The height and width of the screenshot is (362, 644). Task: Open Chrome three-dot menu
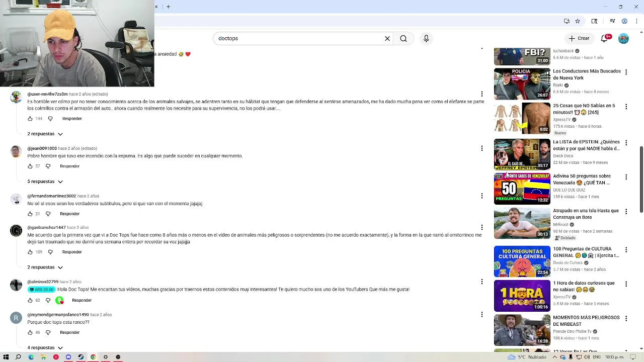[x=636, y=21]
